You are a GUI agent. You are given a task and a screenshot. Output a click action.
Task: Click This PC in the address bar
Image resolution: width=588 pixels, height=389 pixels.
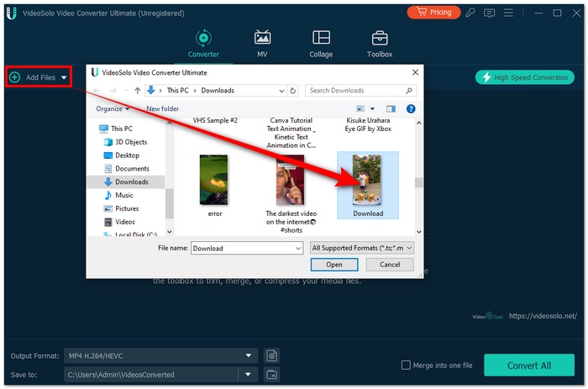[x=178, y=91]
